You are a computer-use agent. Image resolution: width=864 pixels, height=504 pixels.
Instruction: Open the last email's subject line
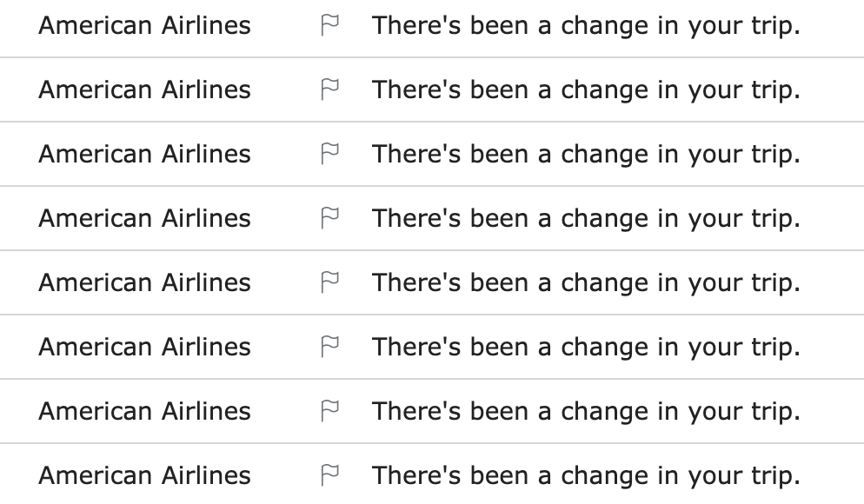pos(586,476)
